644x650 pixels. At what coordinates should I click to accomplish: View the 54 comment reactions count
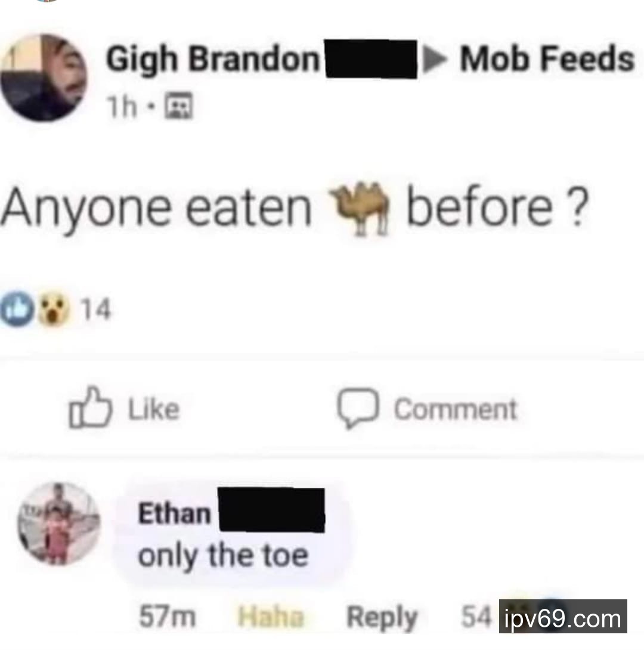pos(476,617)
